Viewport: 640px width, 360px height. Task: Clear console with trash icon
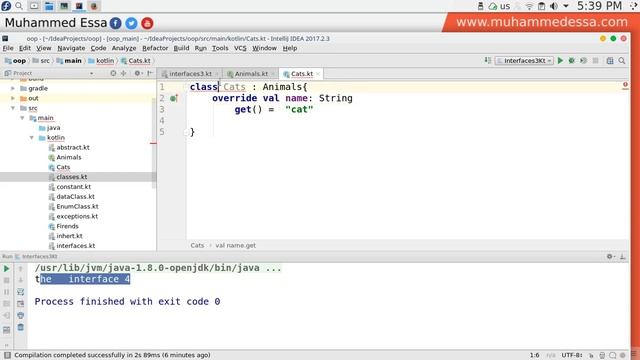tap(20, 327)
